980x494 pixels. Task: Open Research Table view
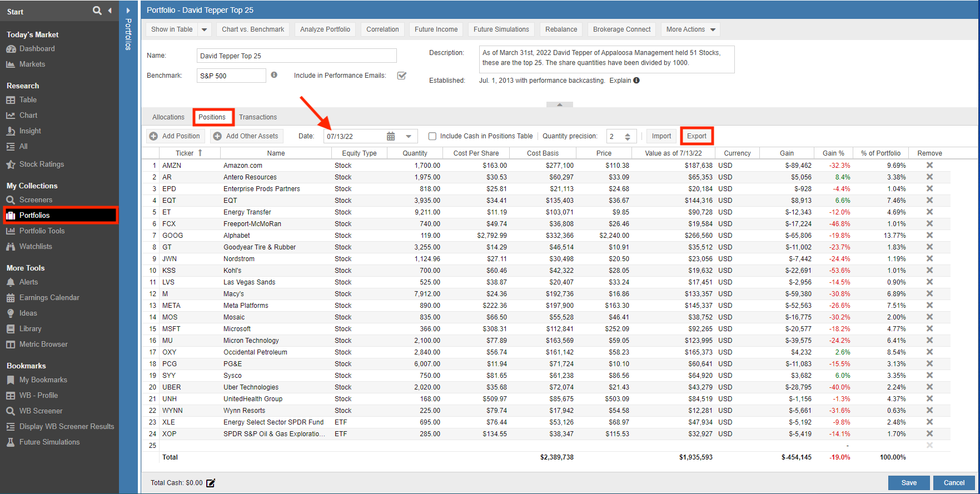coord(28,100)
